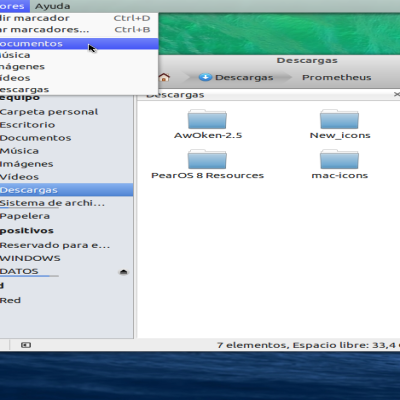Choose the Imágenes bookmark in the open menu
Image resolution: width=400 pixels, height=400 pixels.
coord(79,67)
